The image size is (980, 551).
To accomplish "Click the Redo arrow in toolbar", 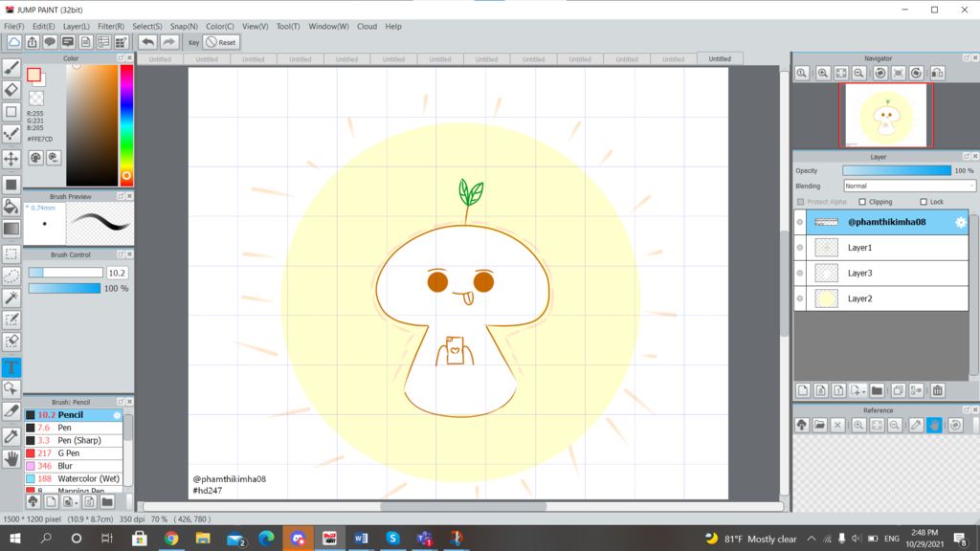I will pyautogui.click(x=168, y=42).
